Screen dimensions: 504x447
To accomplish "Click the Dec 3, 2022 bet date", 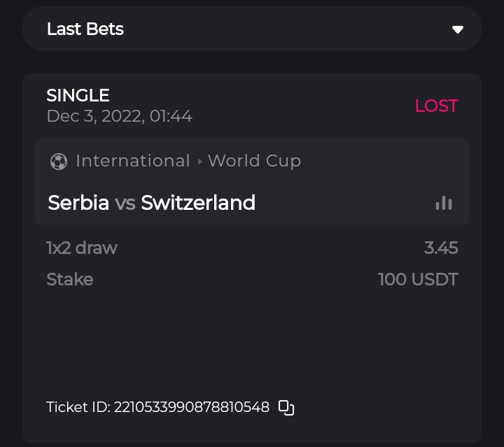I will pos(119,116).
